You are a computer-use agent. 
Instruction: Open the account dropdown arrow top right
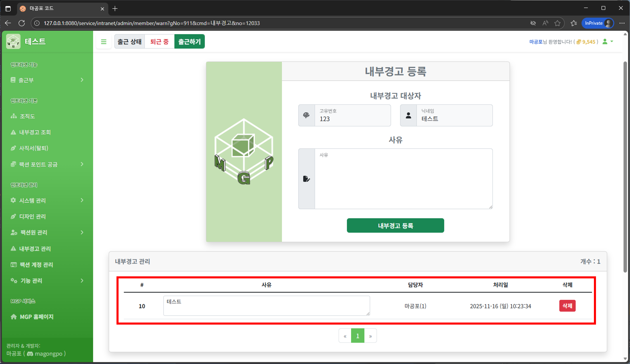coord(612,42)
